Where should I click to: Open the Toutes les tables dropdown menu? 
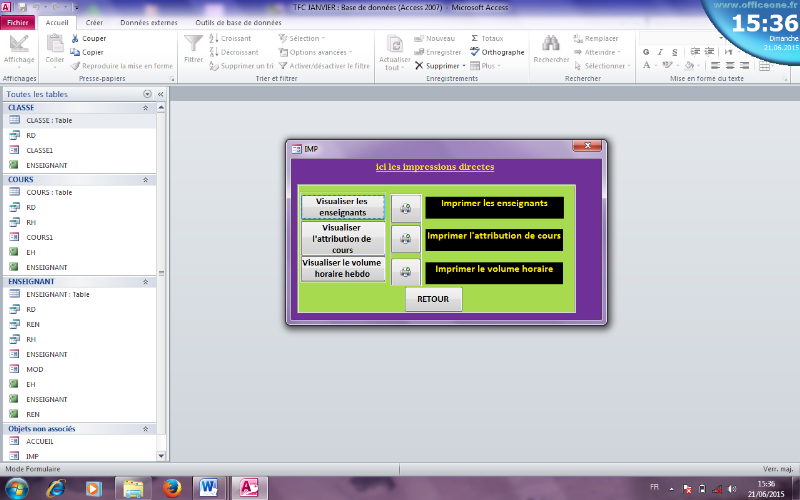(148, 93)
